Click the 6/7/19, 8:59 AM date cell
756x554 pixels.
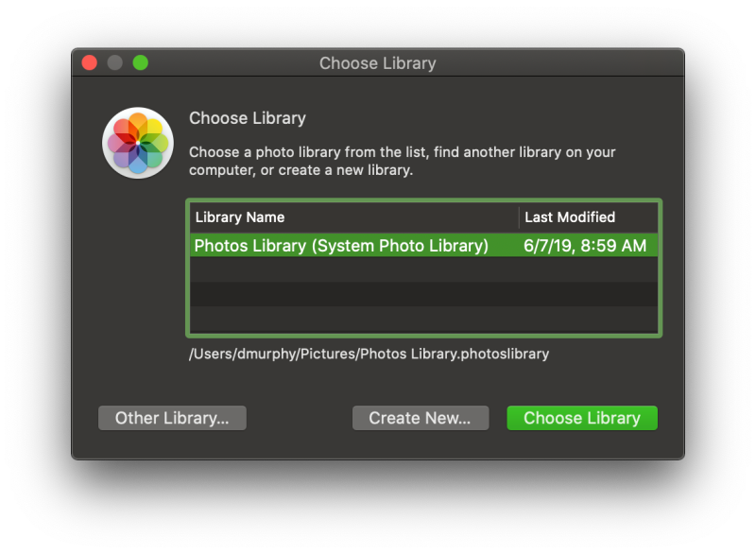(585, 246)
